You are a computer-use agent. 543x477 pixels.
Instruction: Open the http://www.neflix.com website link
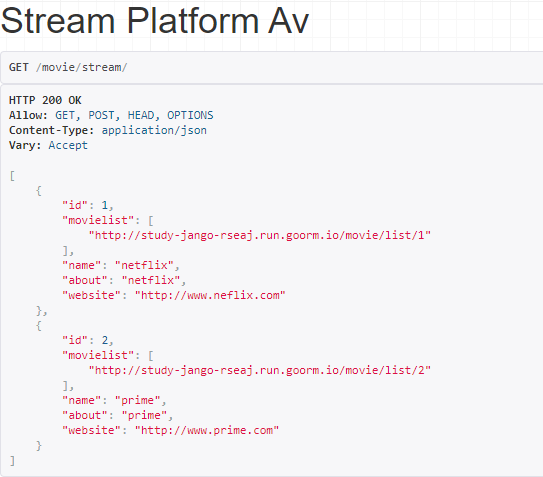[210, 295]
